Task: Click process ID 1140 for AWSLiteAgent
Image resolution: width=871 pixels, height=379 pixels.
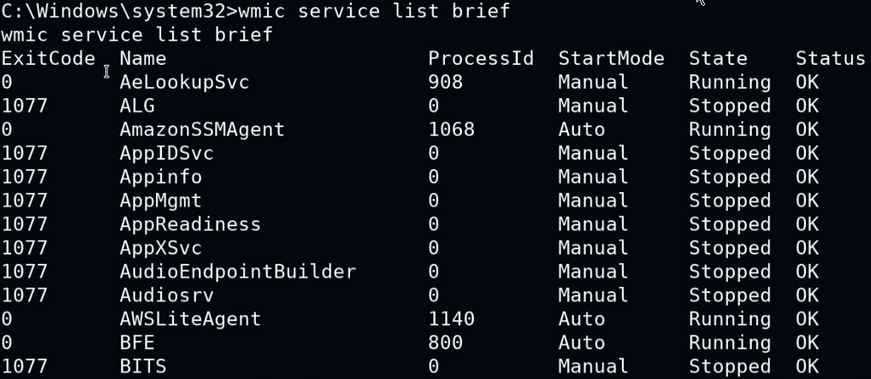Action: point(452,319)
